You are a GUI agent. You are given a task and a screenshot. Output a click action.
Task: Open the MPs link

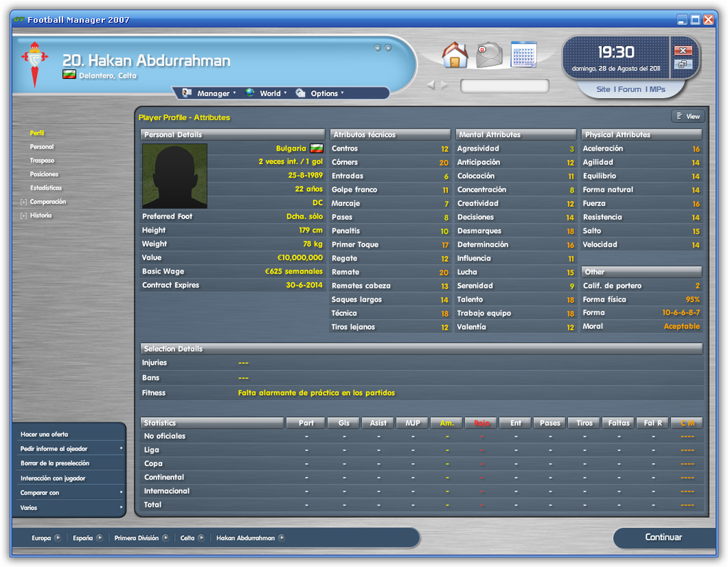(x=658, y=89)
